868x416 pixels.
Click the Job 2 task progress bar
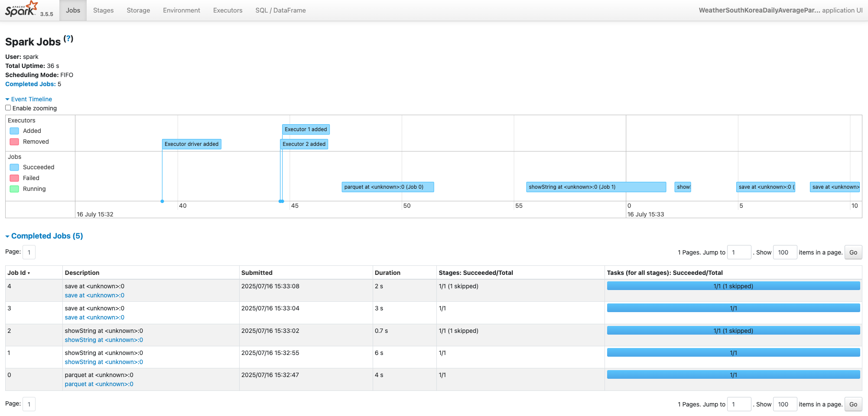tap(733, 331)
